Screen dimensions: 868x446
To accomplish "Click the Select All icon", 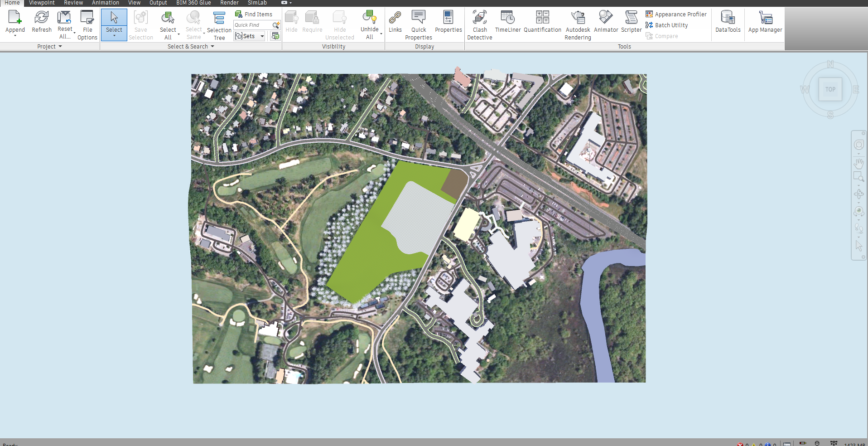I will [168, 17].
